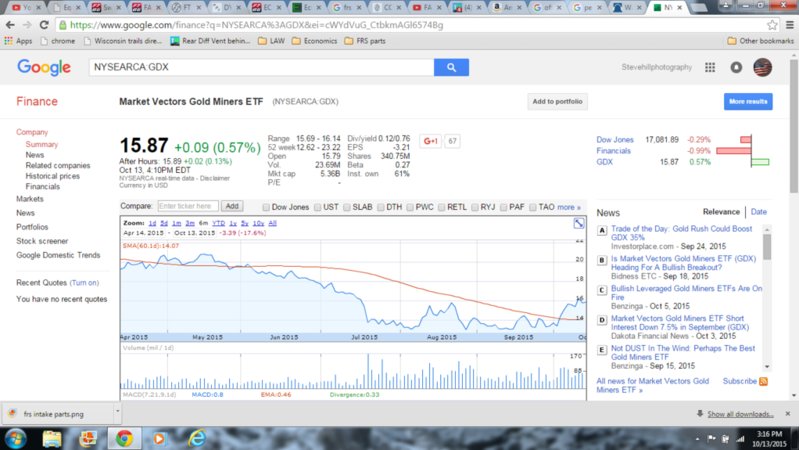Click the chart date range slider bar
799x450 pixels.
(x=353, y=337)
